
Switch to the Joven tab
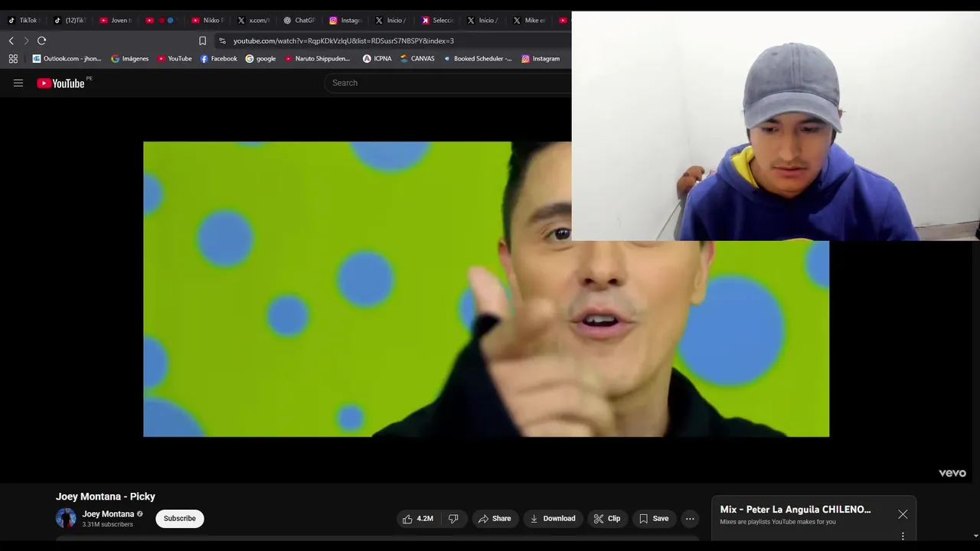(x=116, y=21)
